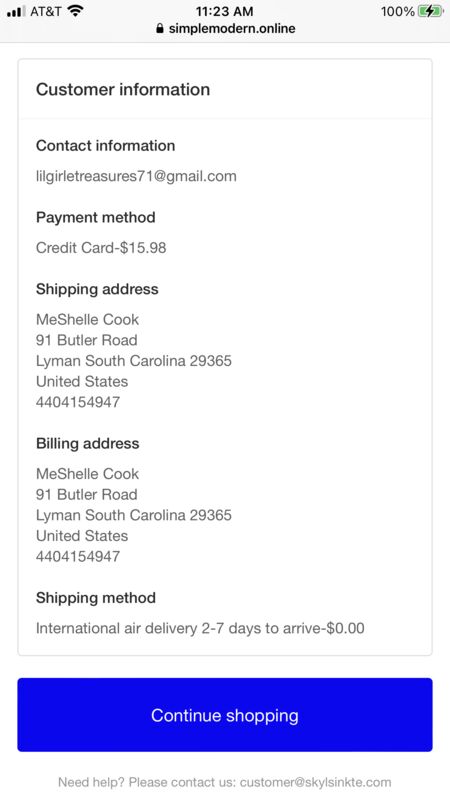The image size is (450, 800).
Task: Tap the 100% battery percentage text
Action: (397, 11)
